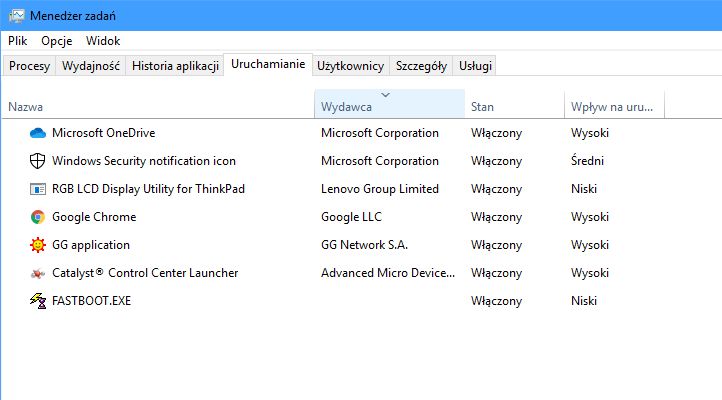
Task: Click the Advanced Micro Device... publisher cell
Action: click(x=388, y=273)
